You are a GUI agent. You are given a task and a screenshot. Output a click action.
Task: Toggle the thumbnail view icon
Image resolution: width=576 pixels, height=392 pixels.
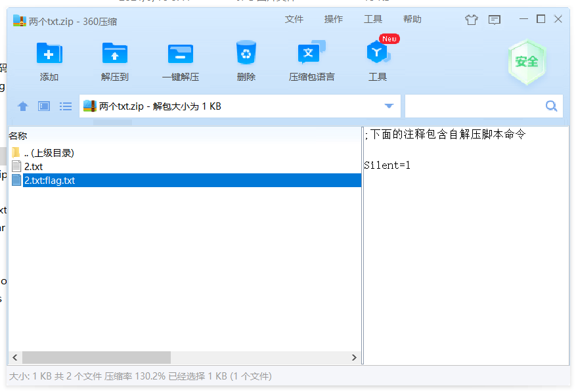click(x=43, y=106)
